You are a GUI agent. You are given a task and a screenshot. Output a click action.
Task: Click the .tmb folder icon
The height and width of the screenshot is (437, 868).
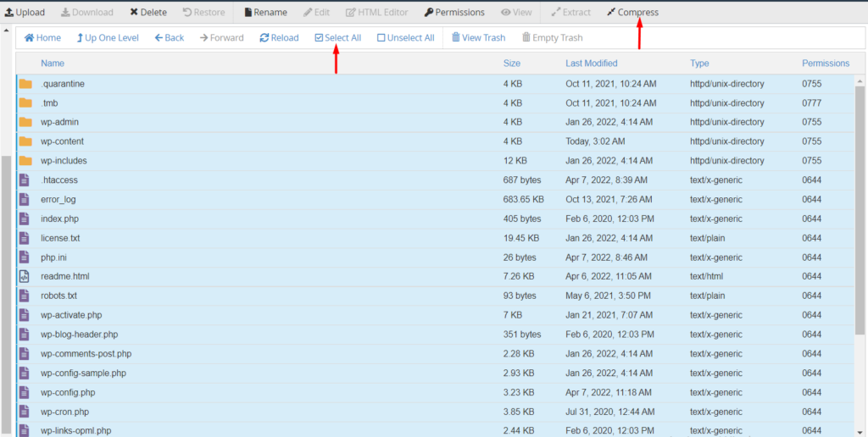tap(25, 102)
